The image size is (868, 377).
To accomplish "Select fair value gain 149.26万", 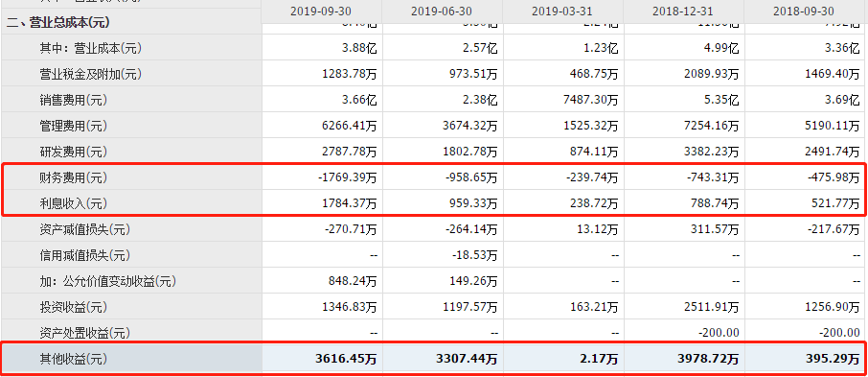I will click(x=472, y=282).
